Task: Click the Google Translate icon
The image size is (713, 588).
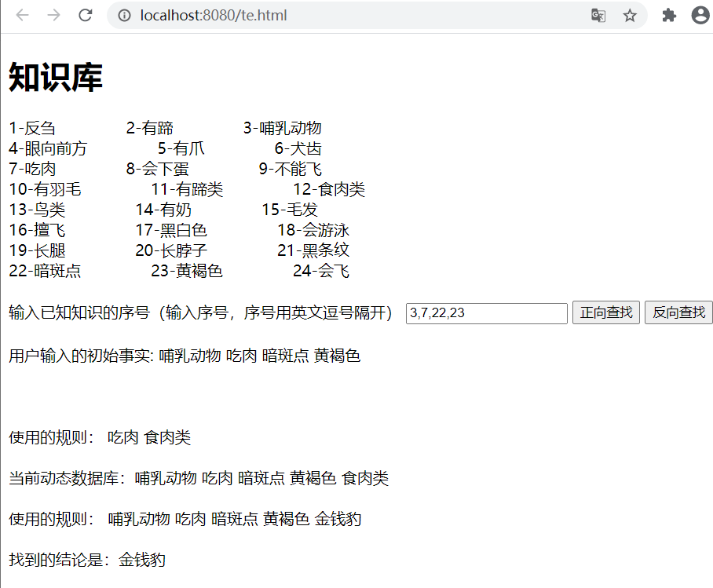Action: tap(598, 16)
